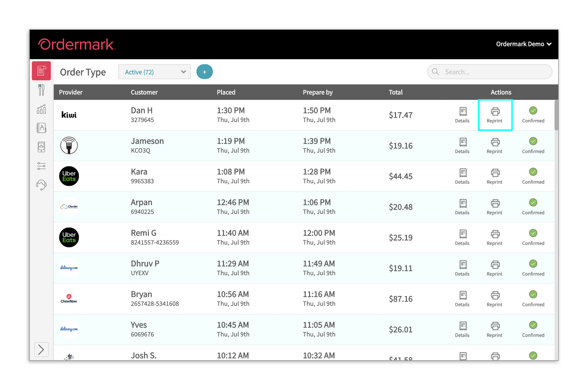Image resolution: width=588 pixels, height=390 pixels.
Task: Reprint Jameson's order ticket
Action: click(495, 145)
